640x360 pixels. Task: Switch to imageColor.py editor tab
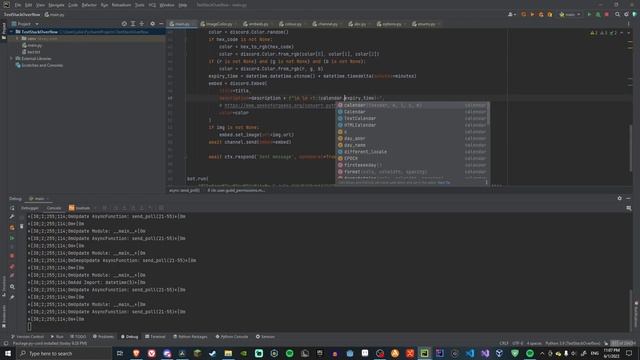pos(217,24)
